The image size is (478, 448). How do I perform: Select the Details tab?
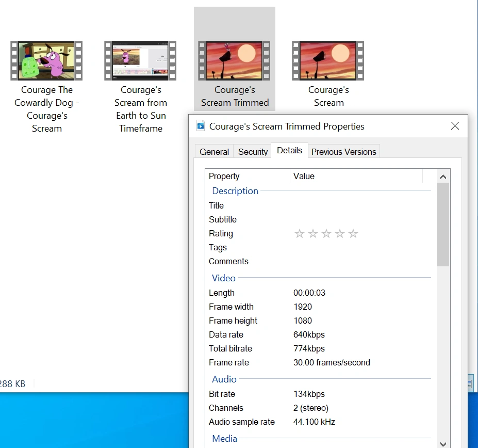coord(289,151)
